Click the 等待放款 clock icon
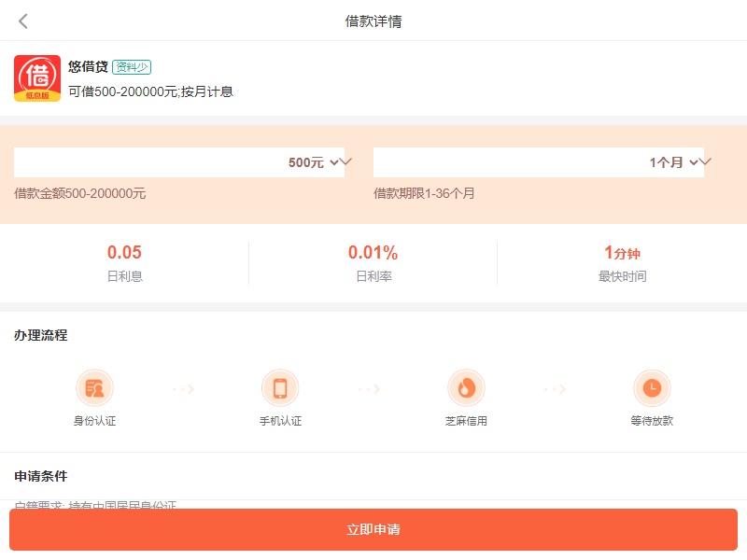 point(652,387)
